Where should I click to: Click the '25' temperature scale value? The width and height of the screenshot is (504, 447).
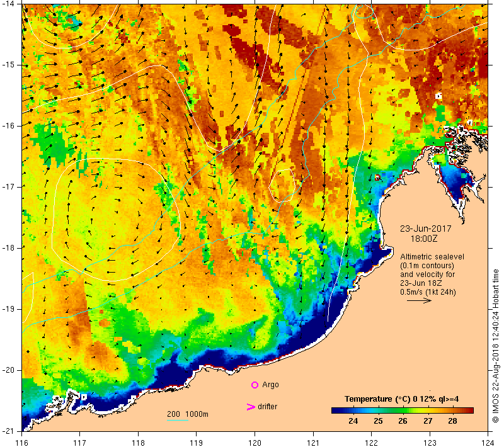[x=378, y=421]
